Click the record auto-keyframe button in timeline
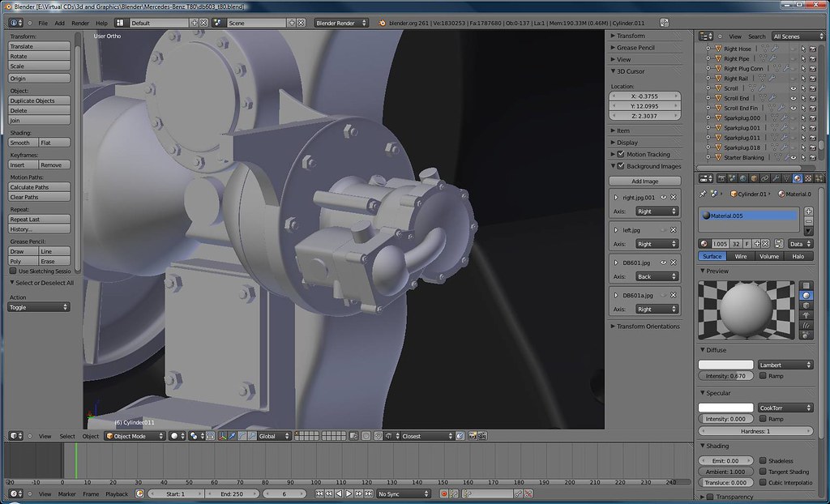Viewport: 830px width, 504px height. tap(443, 493)
